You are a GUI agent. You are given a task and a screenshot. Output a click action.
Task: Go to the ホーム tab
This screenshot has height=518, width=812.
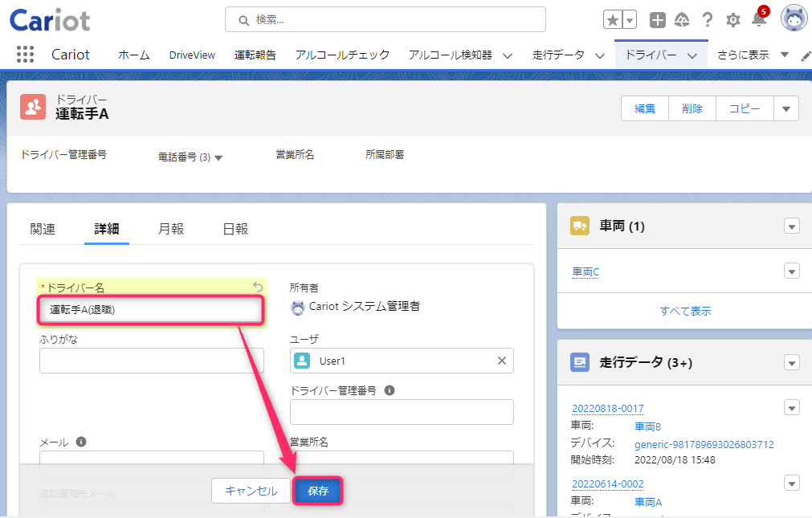[x=133, y=55]
